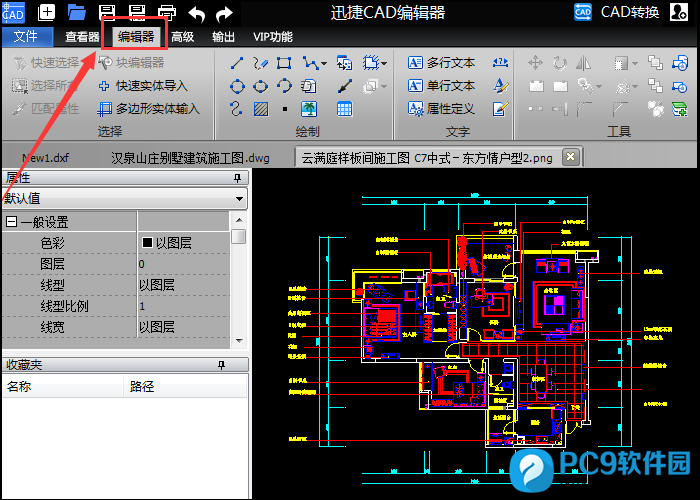Select the hatch fill tool

[x=261, y=109]
